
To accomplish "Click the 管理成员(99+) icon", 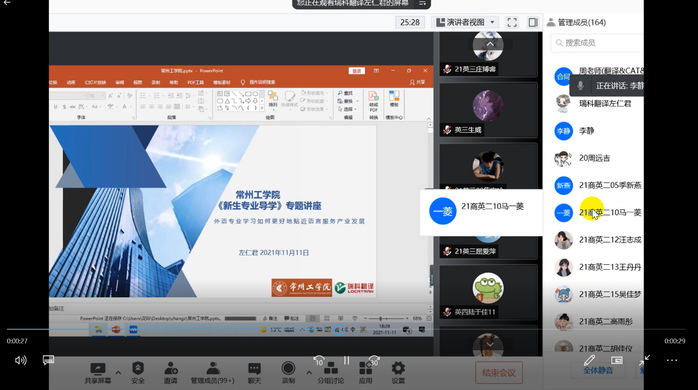I will [213, 368].
